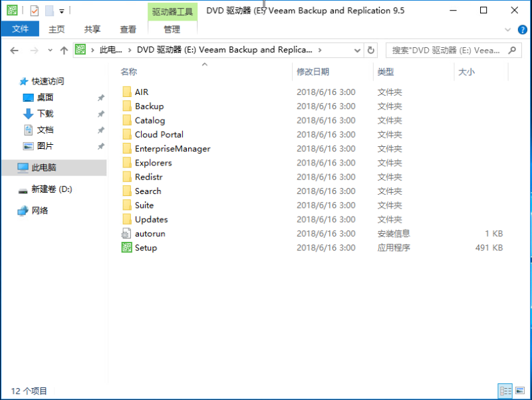
Task: Click the 491 KB size value
Action: 489,248
